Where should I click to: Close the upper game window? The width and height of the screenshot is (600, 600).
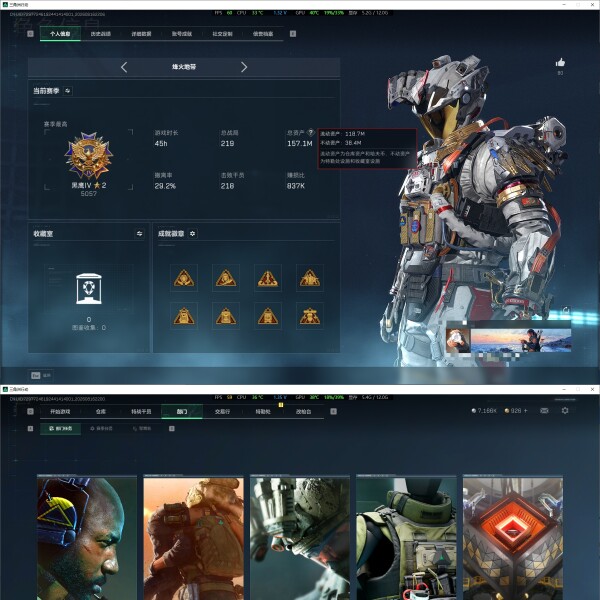pyautogui.click(x=592, y=4)
